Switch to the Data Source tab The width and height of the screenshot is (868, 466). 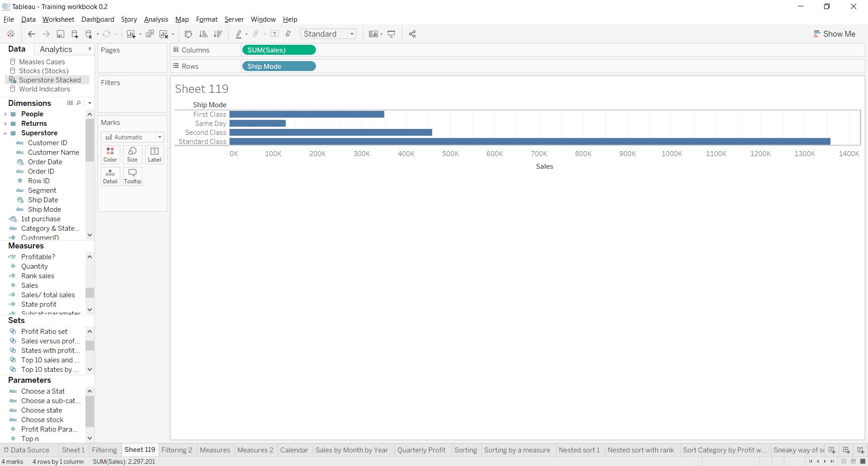coord(29,450)
